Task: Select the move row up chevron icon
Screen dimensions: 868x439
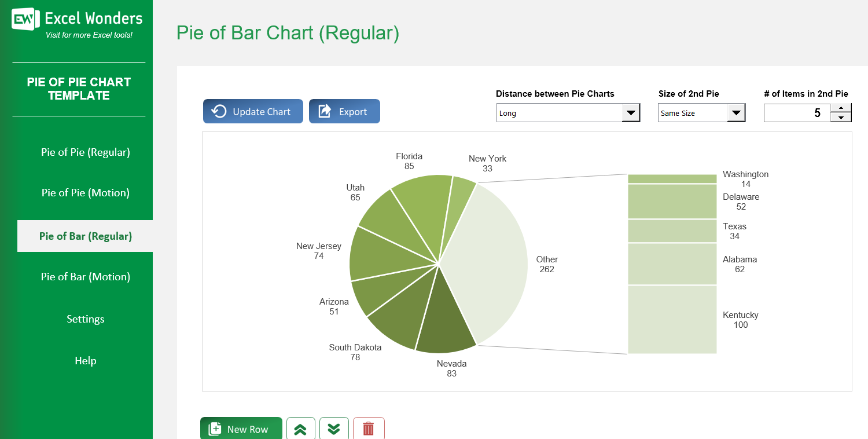Action: [x=300, y=429]
